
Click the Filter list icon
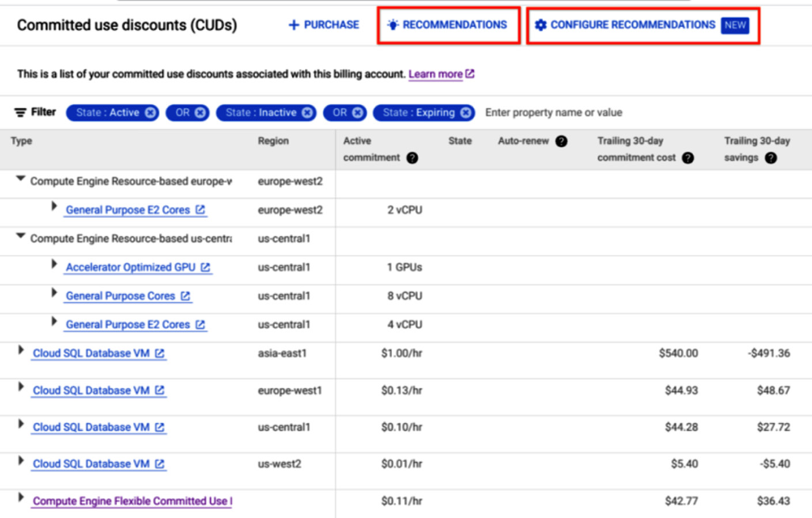(20, 112)
